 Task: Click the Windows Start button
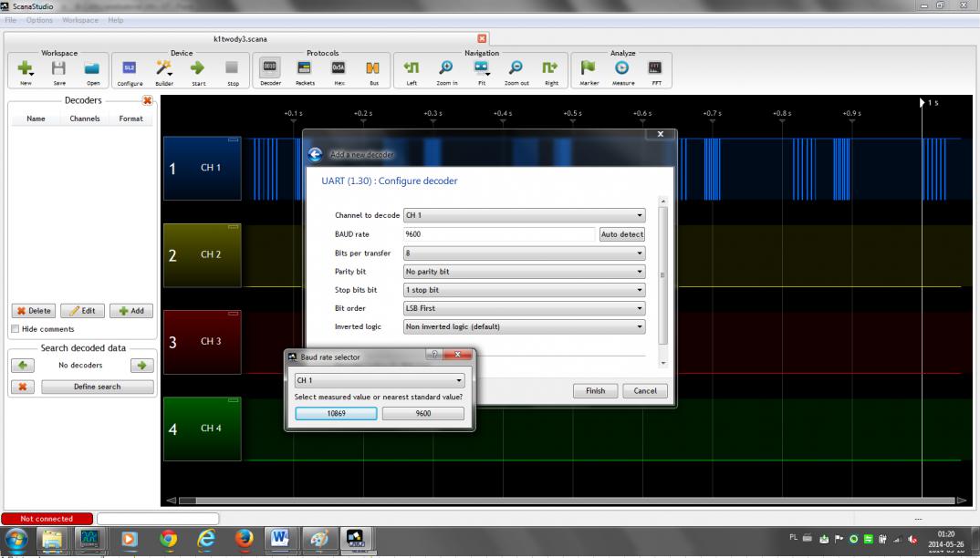click(x=16, y=539)
